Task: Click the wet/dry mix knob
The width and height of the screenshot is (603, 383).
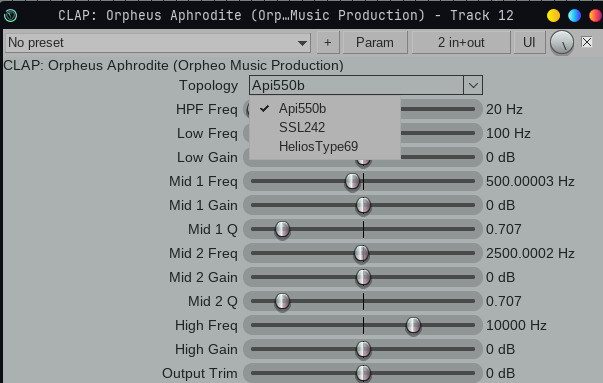Action: pos(561,43)
